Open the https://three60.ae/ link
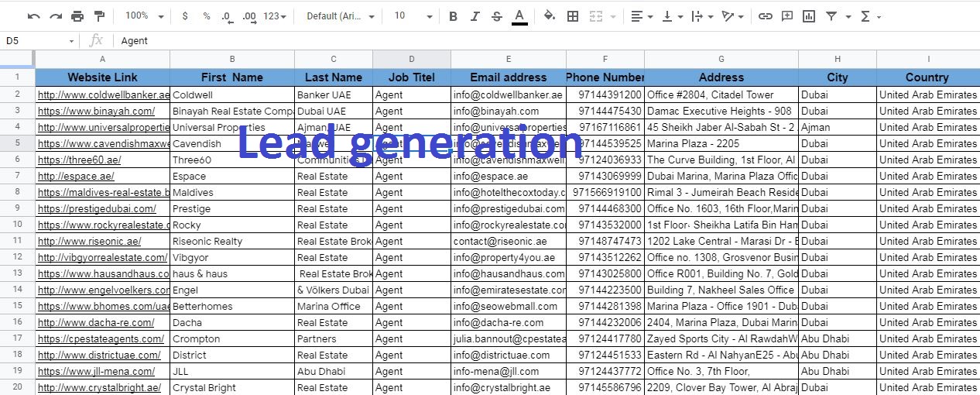980x395 pixels. [x=79, y=160]
